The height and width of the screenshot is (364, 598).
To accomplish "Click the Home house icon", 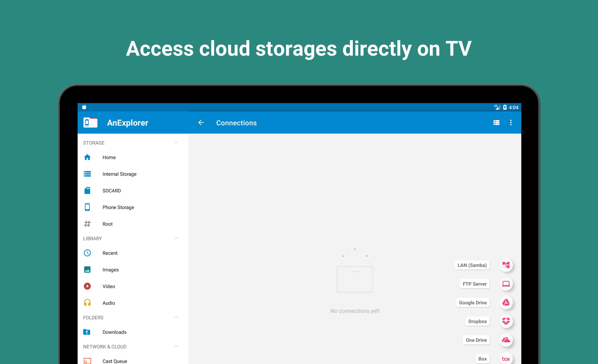I will pyautogui.click(x=87, y=157).
